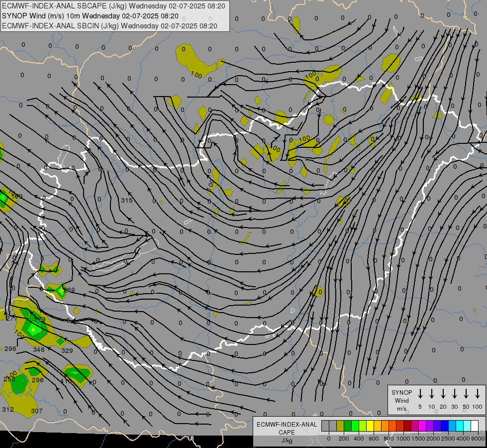Click the m/s unit label in wind legend

(401, 409)
